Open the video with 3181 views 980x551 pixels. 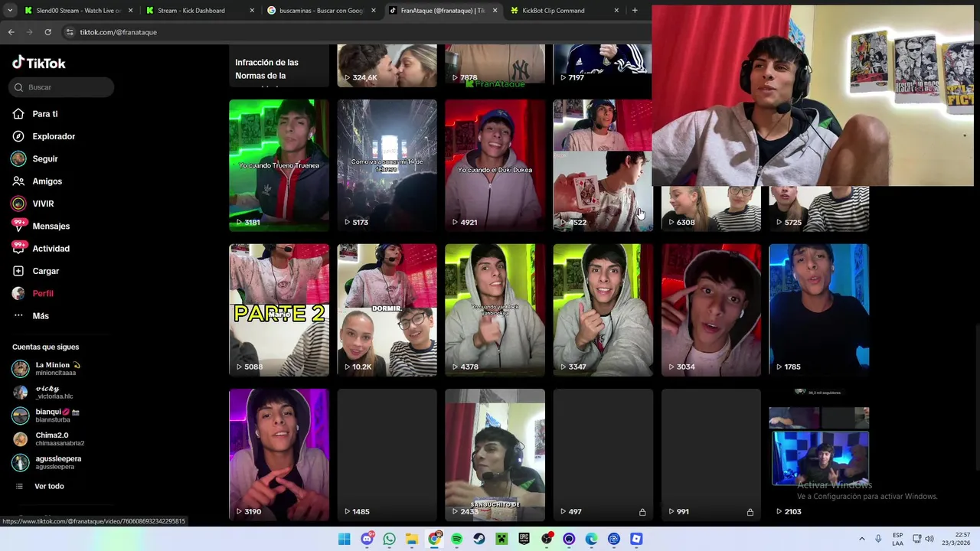coord(279,165)
